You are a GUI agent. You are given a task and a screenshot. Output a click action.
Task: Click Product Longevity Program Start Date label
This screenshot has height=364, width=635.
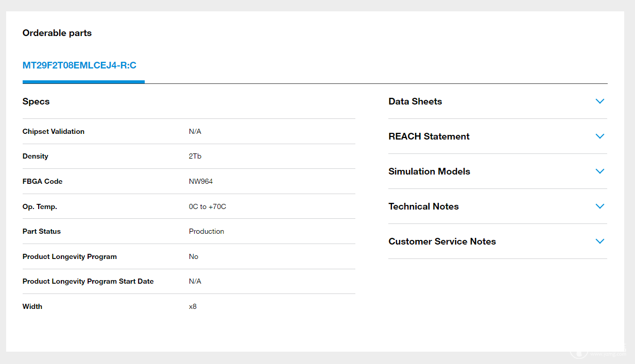[x=88, y=281]
